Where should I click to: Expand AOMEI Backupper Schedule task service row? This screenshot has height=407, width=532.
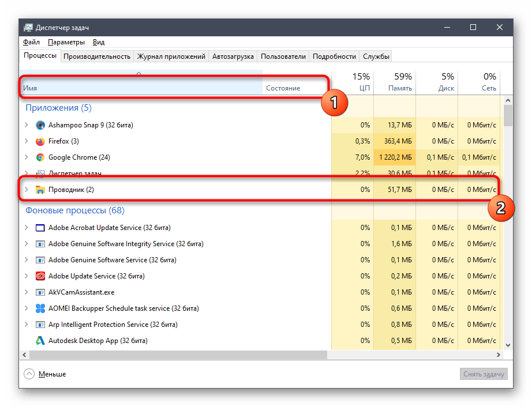(27, 308)
